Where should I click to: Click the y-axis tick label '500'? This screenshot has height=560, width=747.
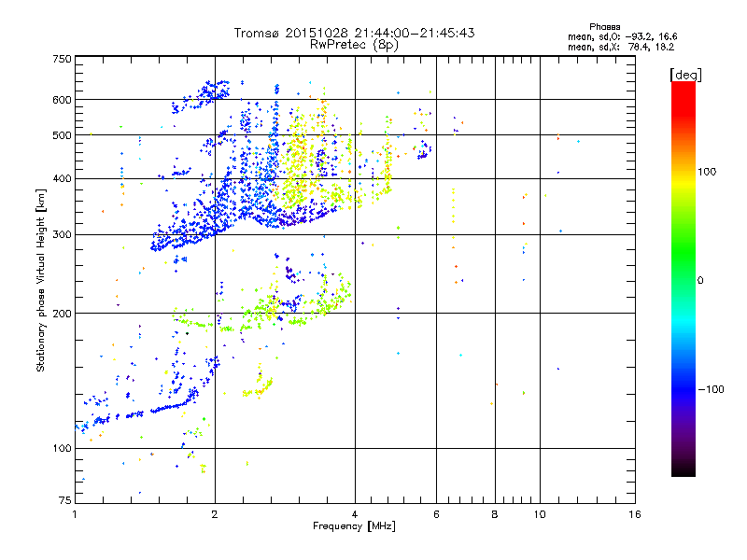62,135
